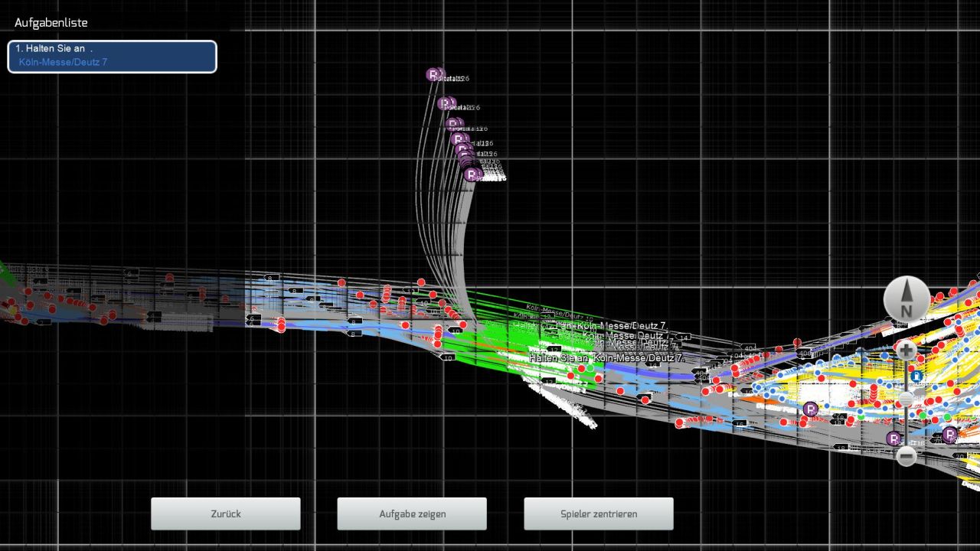Click purple P marker left of zoom-out button
Screen dimensions: 980x551
point(893,439)
